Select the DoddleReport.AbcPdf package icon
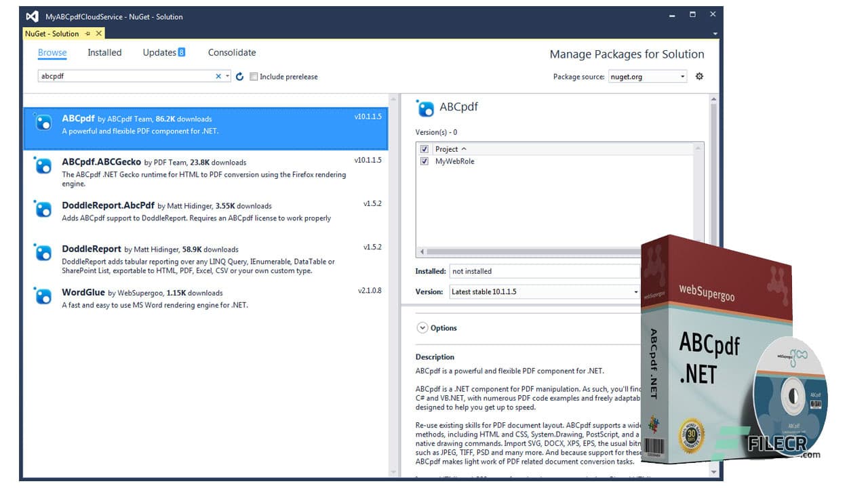Viewport: 868px width, 488px height. click(x=43, y=209)
